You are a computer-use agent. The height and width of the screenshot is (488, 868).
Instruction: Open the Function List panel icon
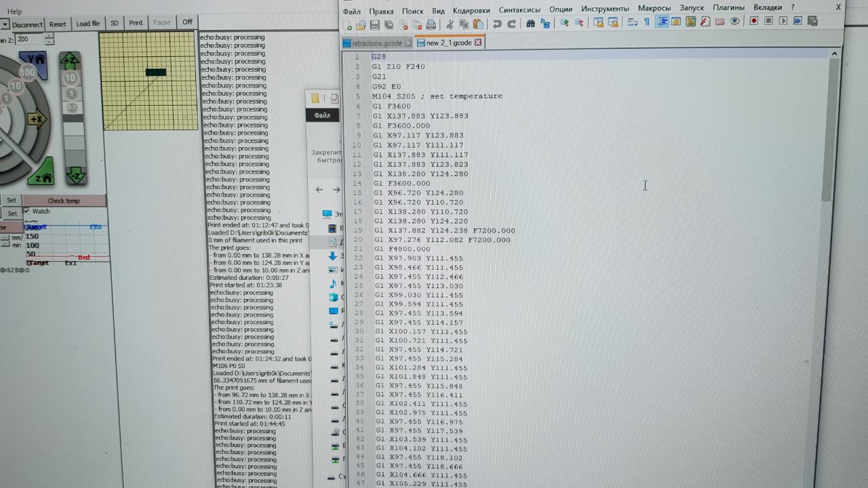(x=705, y=21)
